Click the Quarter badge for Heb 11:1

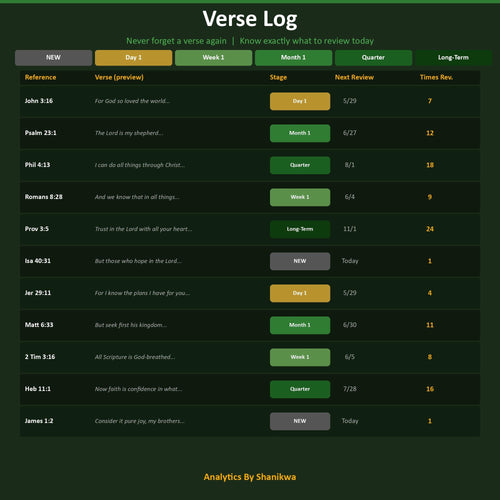click(x=300, y=389)
